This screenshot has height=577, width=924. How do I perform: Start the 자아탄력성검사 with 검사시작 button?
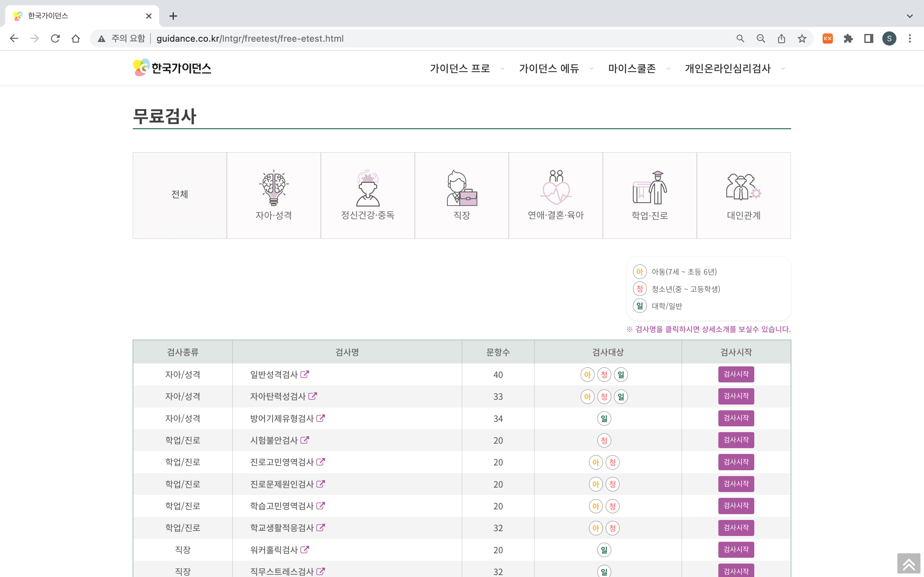(736, 396)
